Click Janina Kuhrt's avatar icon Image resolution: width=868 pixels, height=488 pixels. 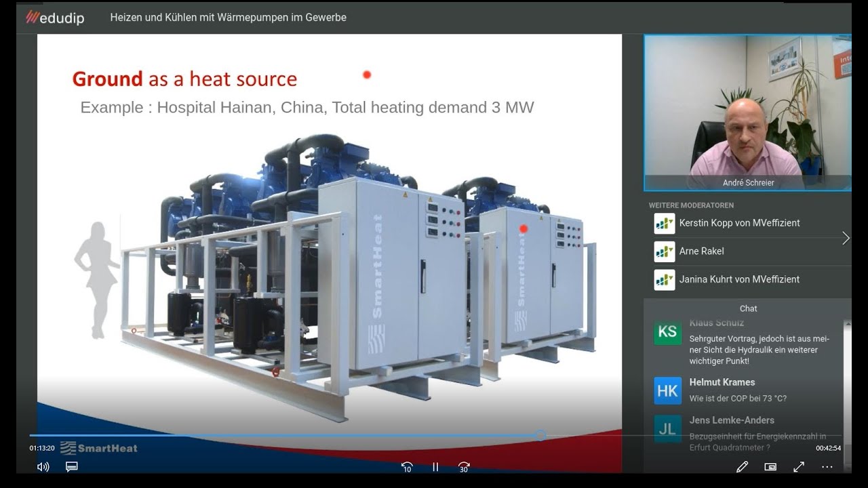click(665, 279)
